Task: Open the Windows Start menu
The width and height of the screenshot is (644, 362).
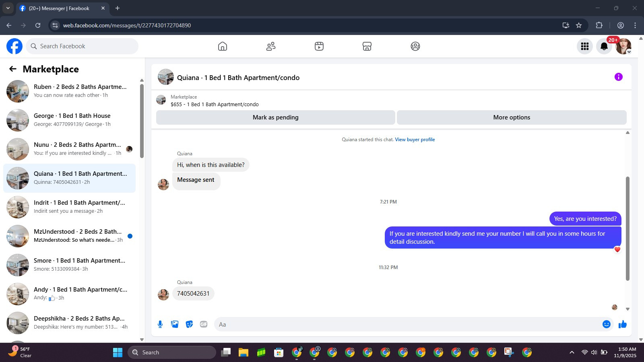Action: 118,352
